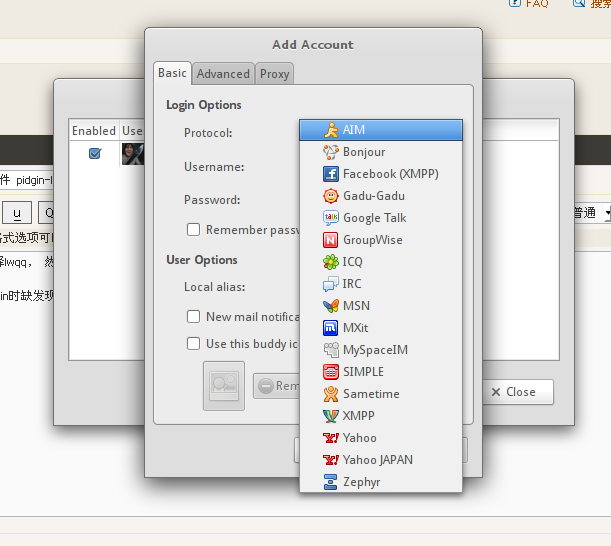Click the IRC chat bubbles icon
The height and width of the screenshot is (546, 611).
[x=330, y=284]
